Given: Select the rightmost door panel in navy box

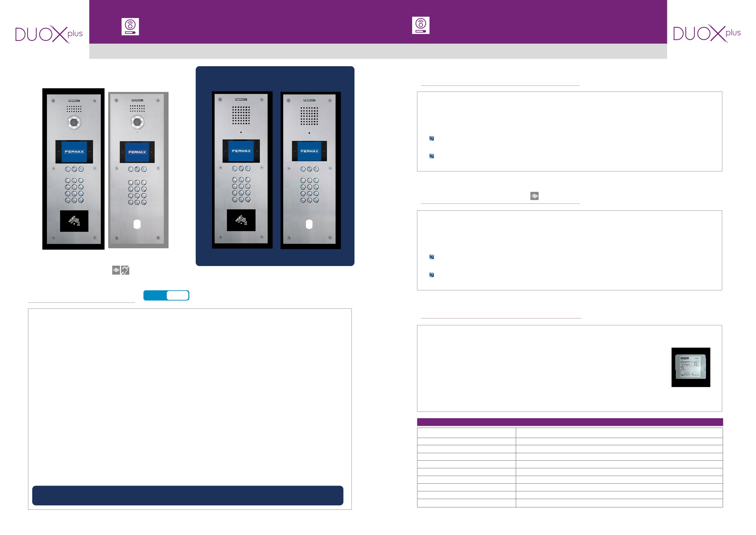Looking at the screenshot, I should (x=310, y=170).
